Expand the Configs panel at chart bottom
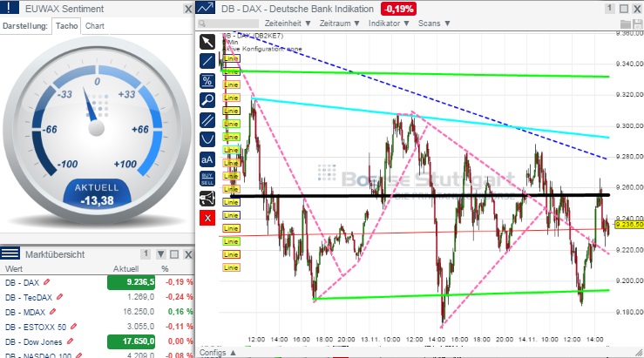644x358 pixels. [x=218, y=352]
